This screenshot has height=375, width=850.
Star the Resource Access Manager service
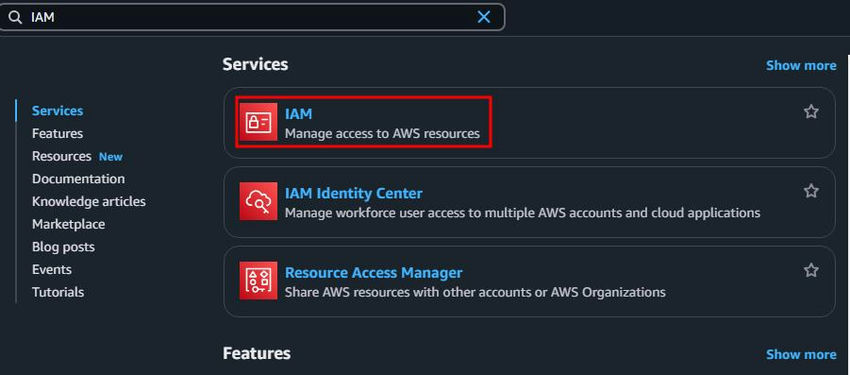coord(811,270)
